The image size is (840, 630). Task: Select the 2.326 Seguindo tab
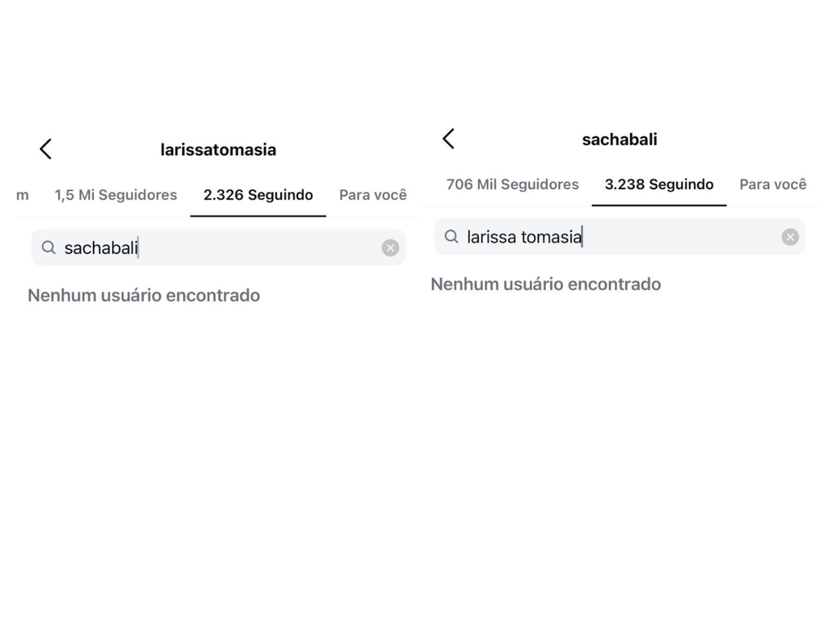click(258, 195)
